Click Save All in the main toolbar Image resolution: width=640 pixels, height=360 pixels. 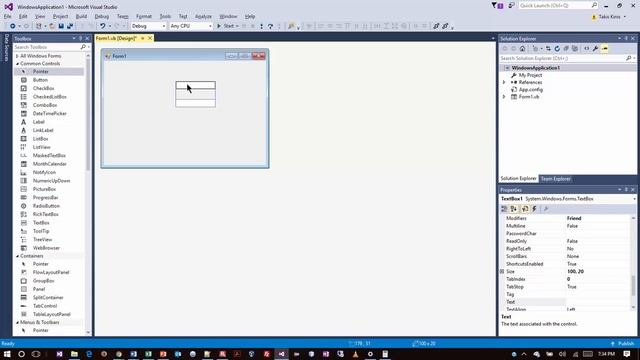[70, 26]
